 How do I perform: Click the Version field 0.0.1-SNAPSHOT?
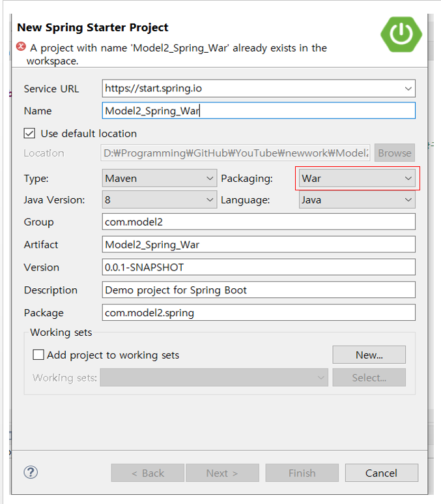(259, 267)
